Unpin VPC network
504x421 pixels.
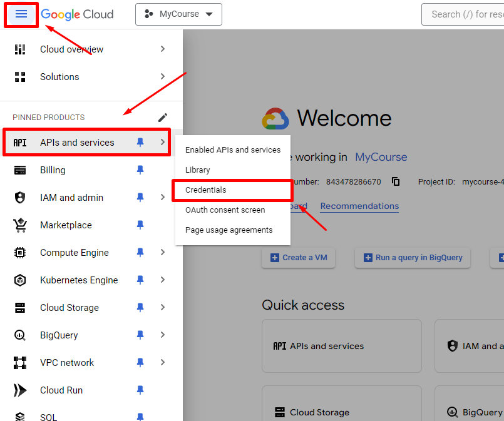(140, 363)
